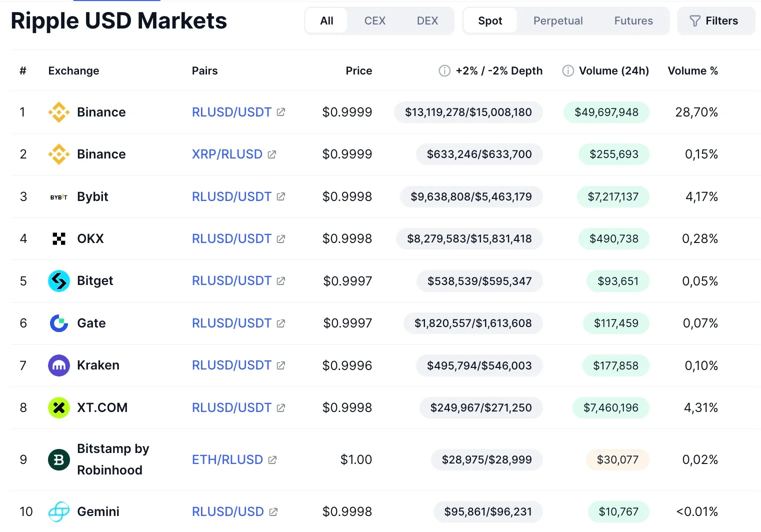Viewport: 761px width, 532px height.
Task: Switch to the Perpetual tab
Action: pos(558,21)
